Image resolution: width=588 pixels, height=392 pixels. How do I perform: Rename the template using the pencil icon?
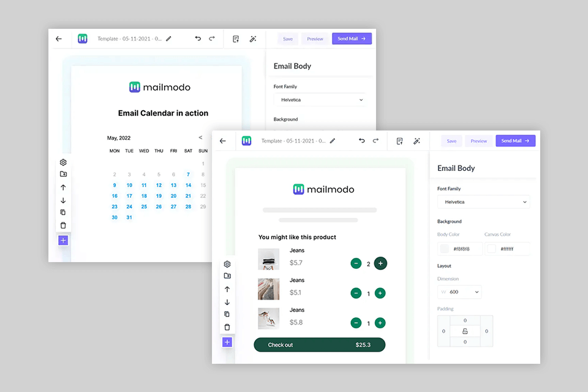pyautogui.click(x=332, y=140)
